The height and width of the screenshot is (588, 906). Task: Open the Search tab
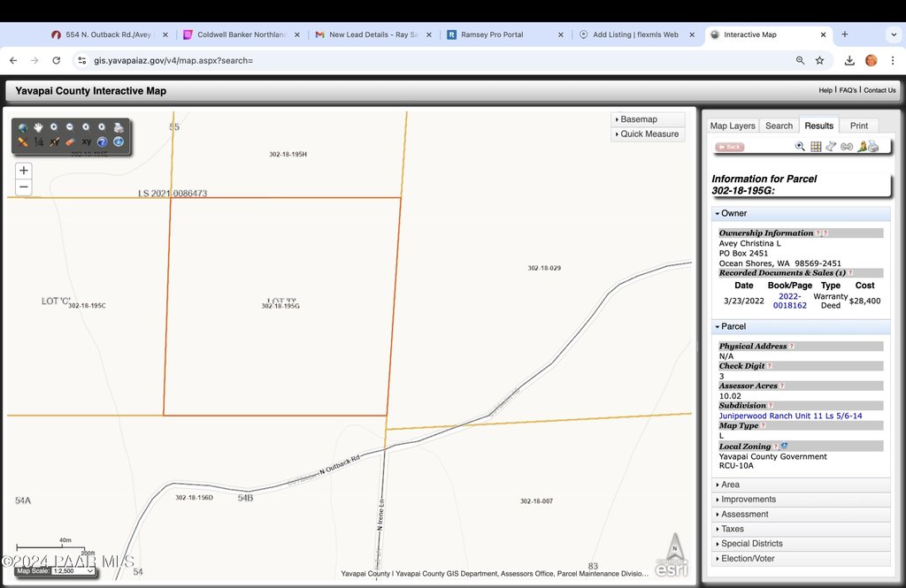pos(779,126)
